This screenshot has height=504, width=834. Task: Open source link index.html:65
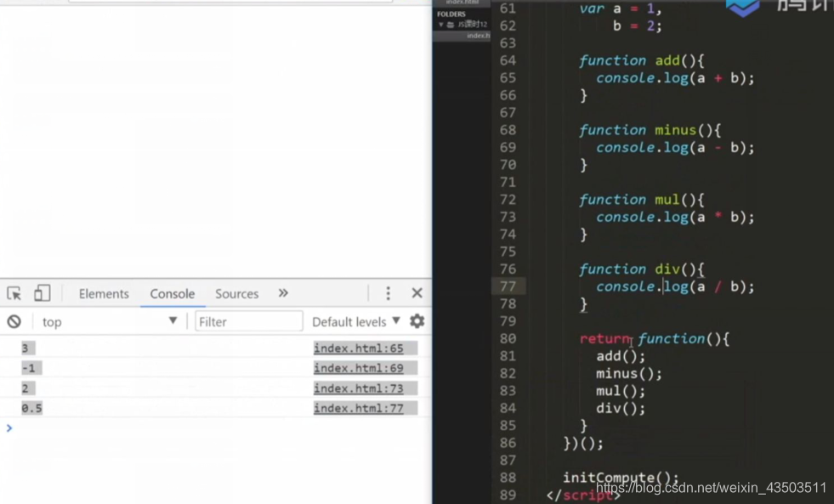[x=359, y=348]
